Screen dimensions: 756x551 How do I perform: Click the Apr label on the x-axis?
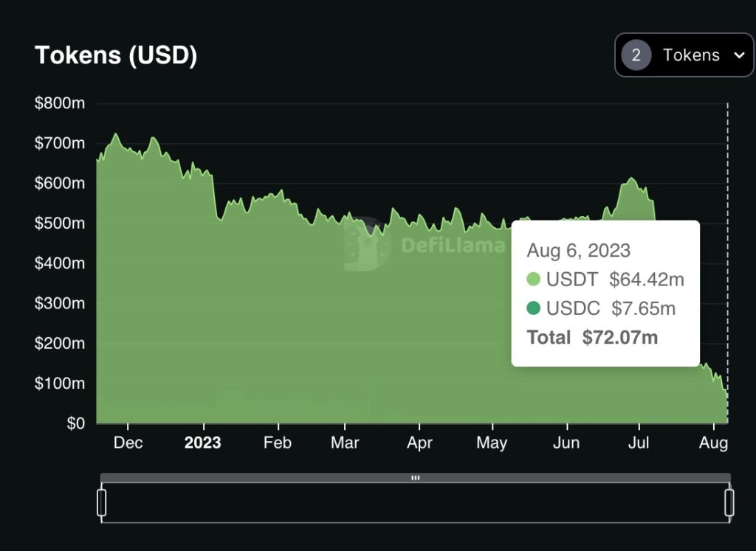[x=419, y=443]
